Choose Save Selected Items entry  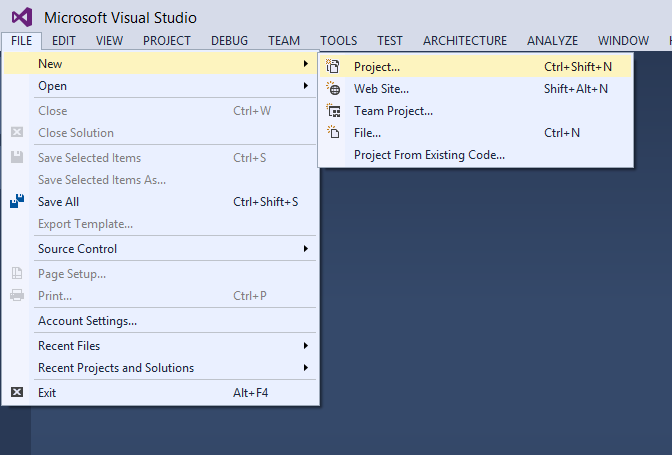pyautogui.click(x=160, y=158)
